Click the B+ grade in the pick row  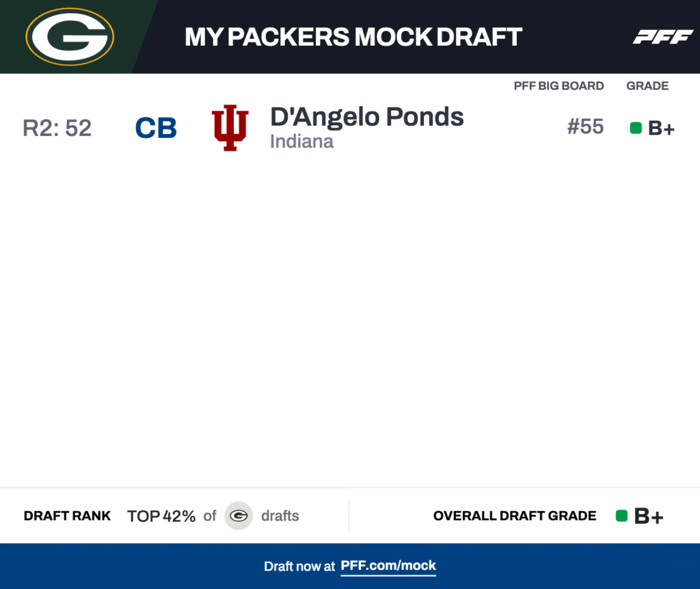pos(661,128)
